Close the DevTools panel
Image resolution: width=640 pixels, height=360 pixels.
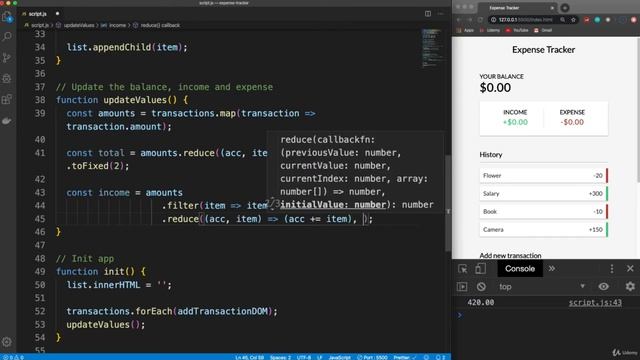[x=630, y=269]
